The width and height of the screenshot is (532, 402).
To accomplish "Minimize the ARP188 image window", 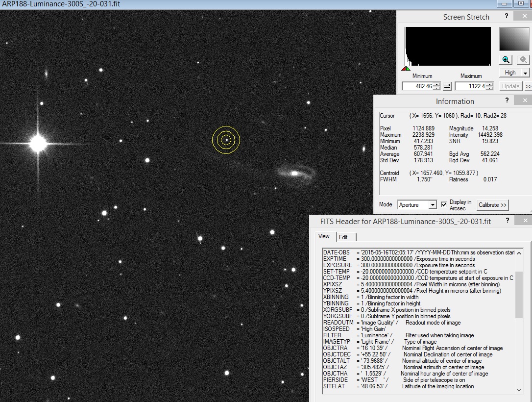I will click(505, 4).
